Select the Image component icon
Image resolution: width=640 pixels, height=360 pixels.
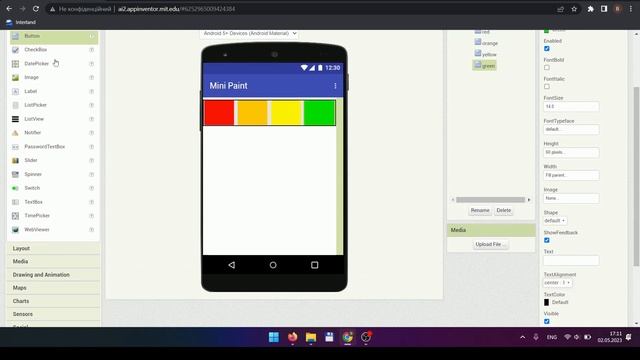point(16,78)
